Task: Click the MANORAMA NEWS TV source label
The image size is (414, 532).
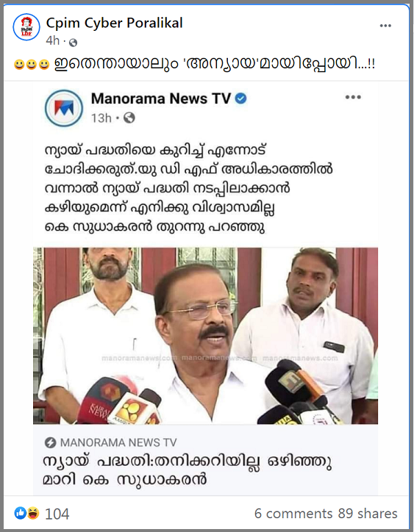Action: tap(118, 442)
